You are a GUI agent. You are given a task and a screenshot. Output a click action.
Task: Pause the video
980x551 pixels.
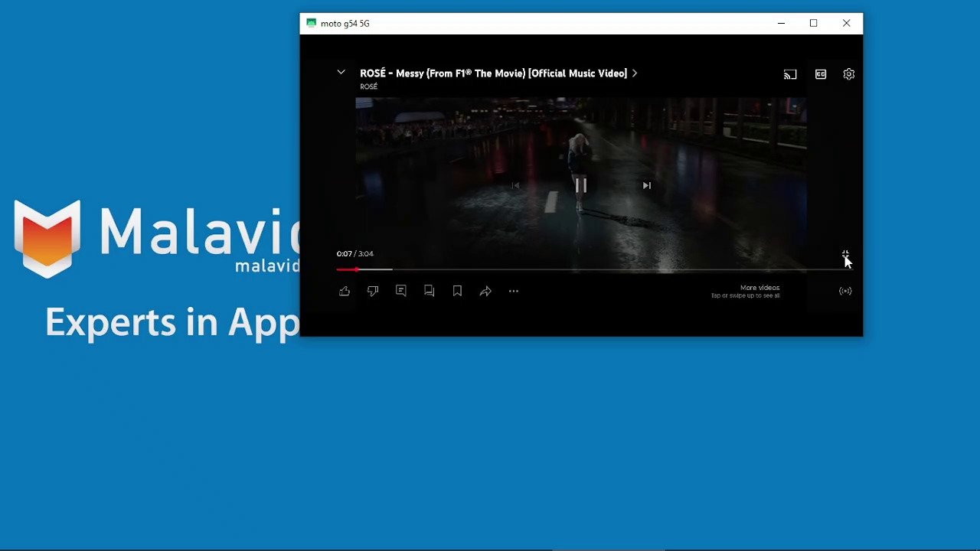coord(581,185)
